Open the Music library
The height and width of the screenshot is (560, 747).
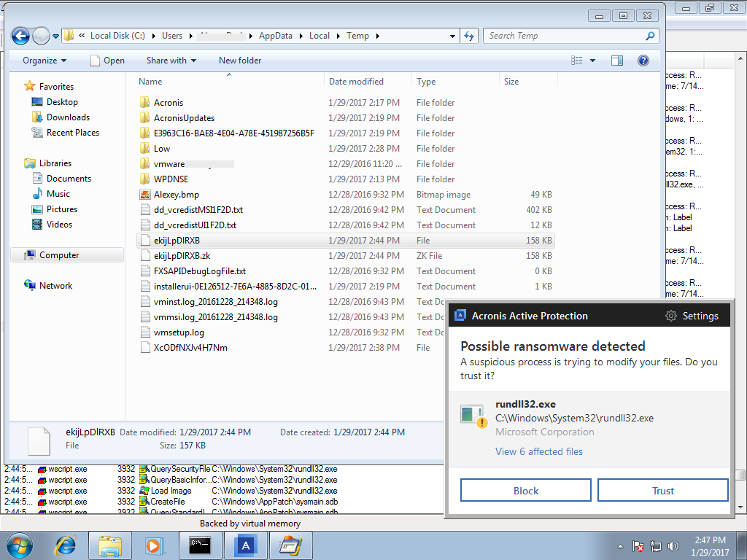[x=58, y=194]
